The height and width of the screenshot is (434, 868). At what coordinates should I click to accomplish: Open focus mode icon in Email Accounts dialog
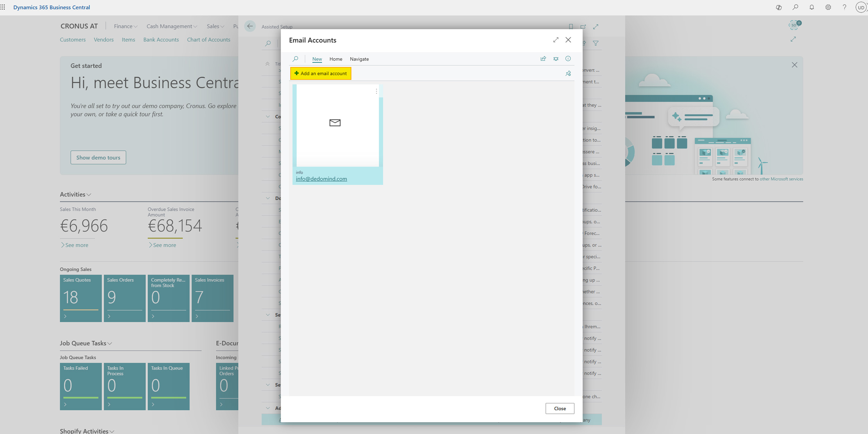click(556, 59)
